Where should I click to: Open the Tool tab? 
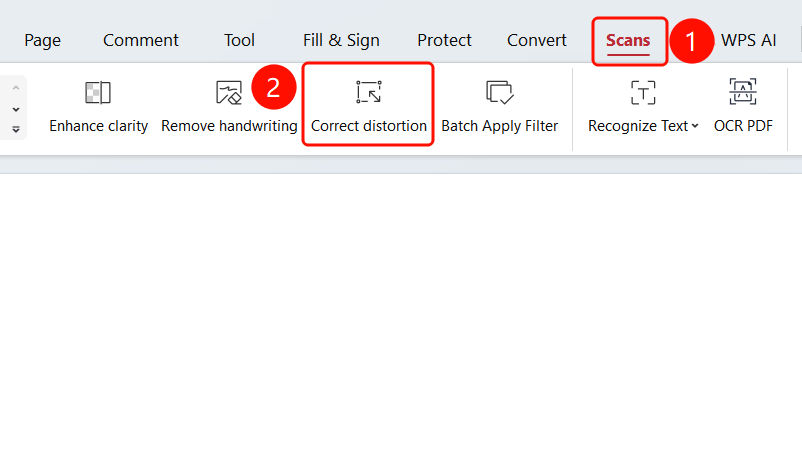tap(239, 40)
